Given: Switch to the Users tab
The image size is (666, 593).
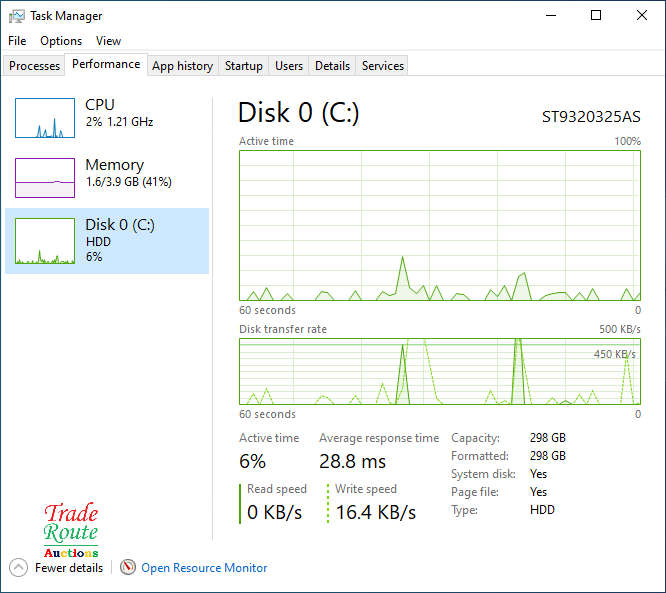Looking at the screenshot, I should coord(289,66).
